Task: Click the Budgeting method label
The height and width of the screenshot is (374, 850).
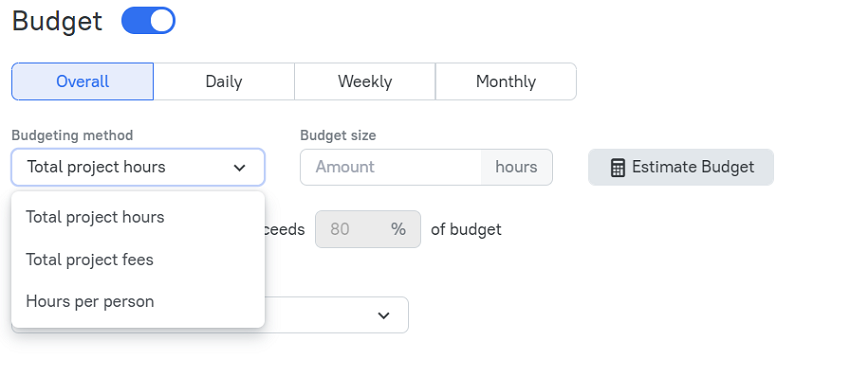Action: (72, 136)
